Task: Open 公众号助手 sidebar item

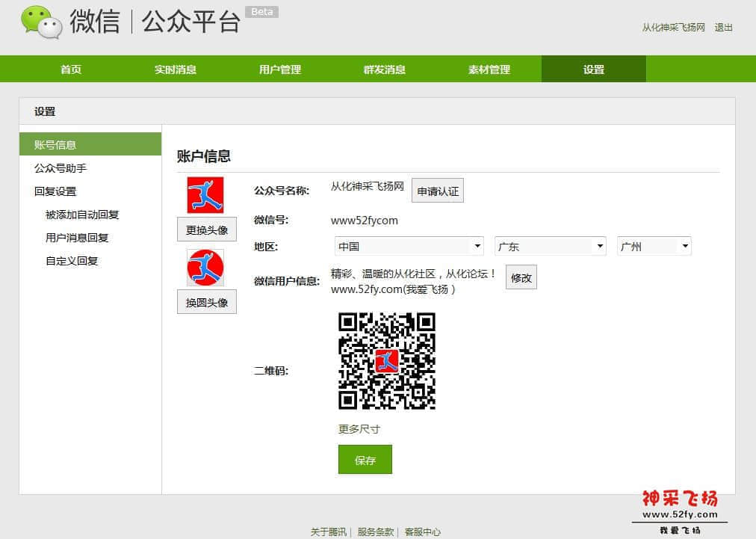Action: (61, 168)
